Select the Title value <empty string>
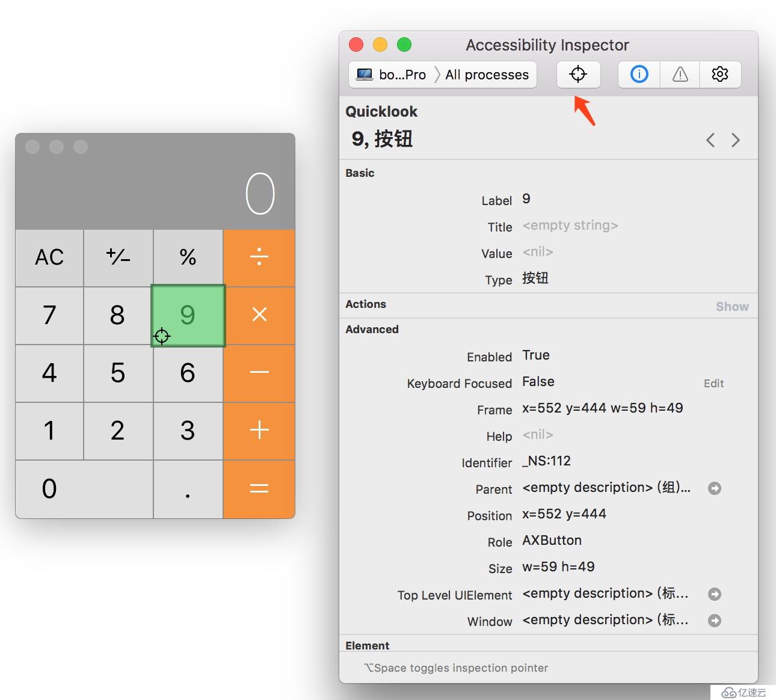This screenshot has height=700, width=776. 570,226
